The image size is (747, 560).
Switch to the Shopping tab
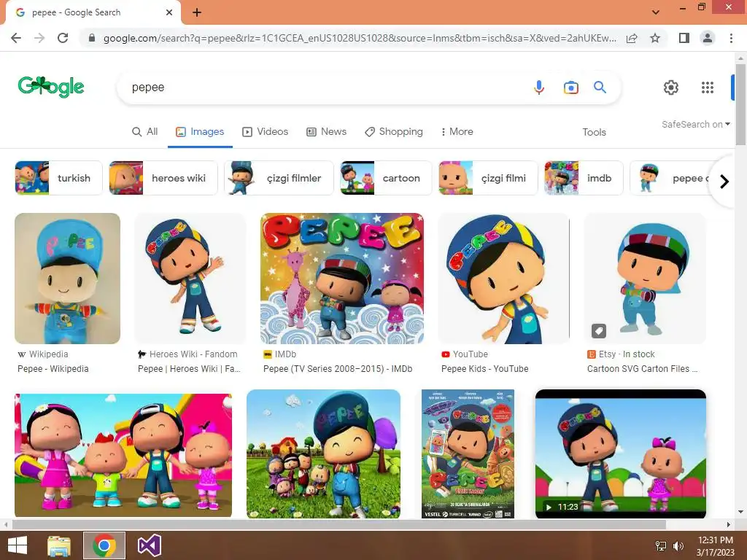tap(393, 131)
